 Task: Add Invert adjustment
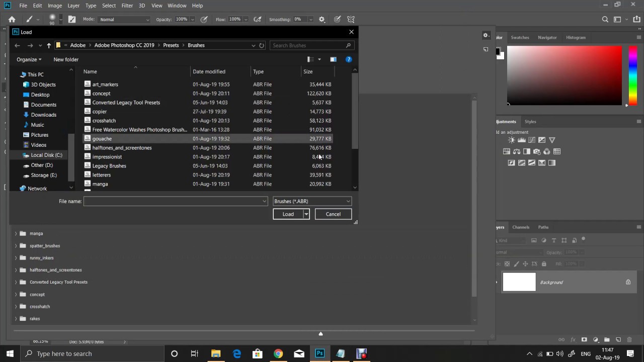512,163
